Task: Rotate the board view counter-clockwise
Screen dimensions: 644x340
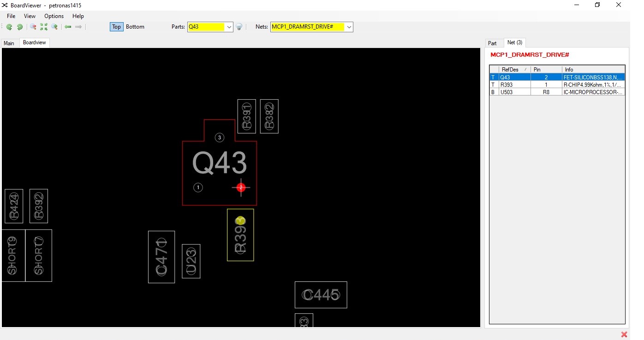Action: [9, 27]
